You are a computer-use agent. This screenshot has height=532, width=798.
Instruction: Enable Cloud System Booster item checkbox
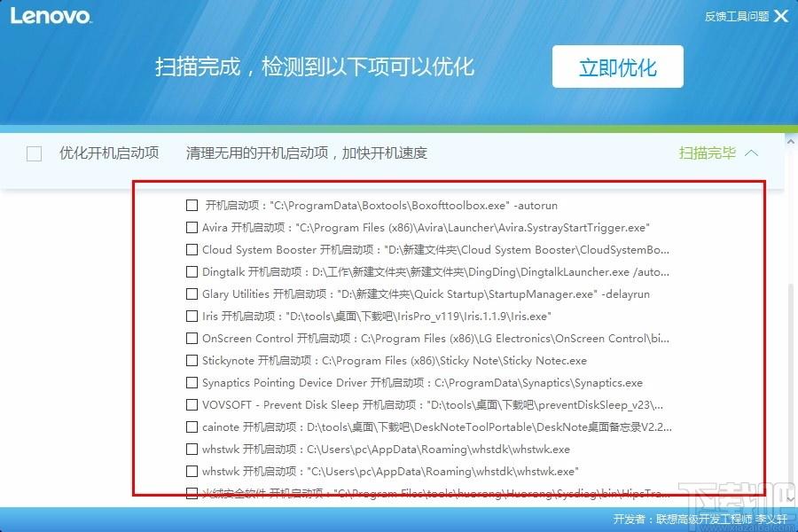(x=192, y=249)
